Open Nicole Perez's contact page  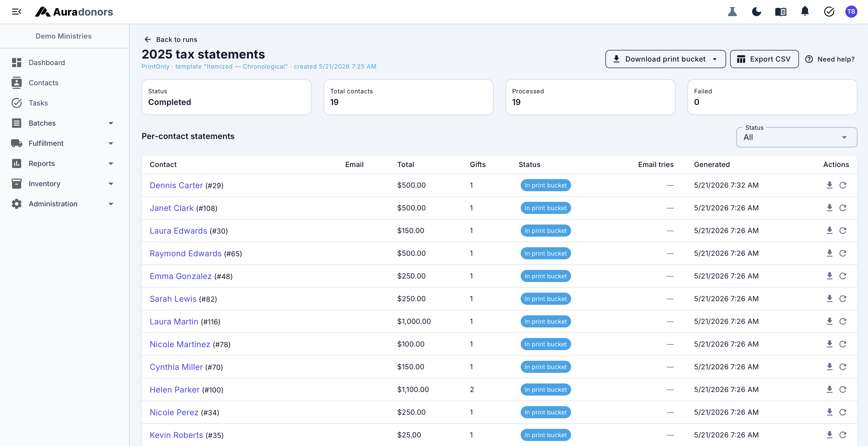(174, 412)
